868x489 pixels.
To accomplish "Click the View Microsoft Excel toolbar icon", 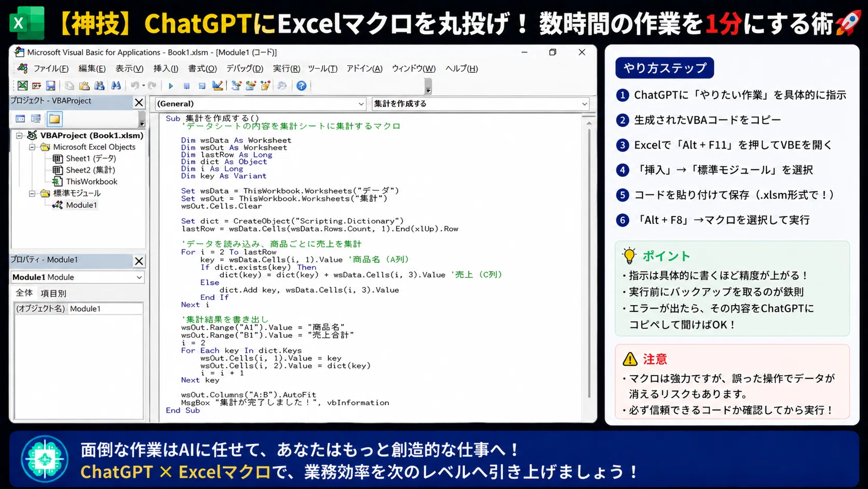I will tap(22, 86).
